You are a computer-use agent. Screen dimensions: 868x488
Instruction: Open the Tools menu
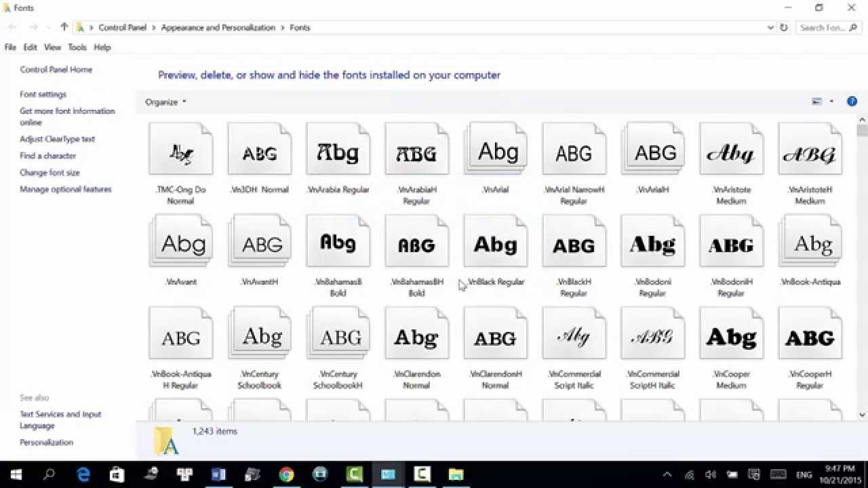click(x=77, y=47)
